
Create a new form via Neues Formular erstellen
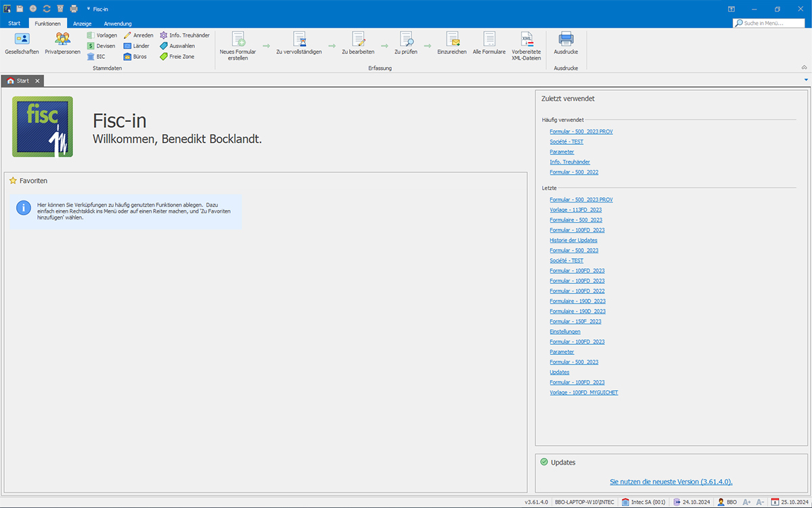pos(238,45)
